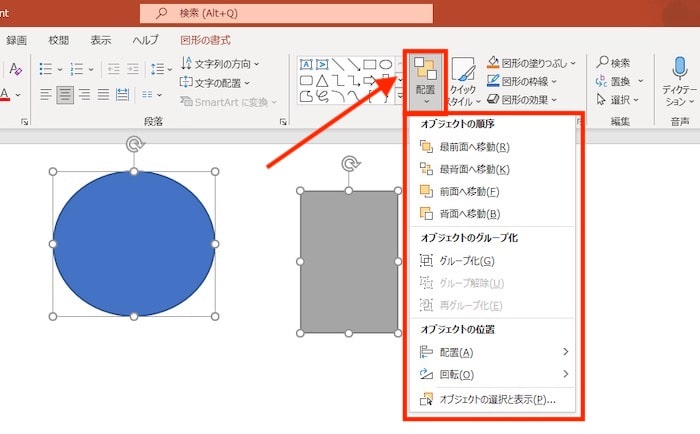Click the 配置 (Arrange) ribbon button

[x=425, y=78]
